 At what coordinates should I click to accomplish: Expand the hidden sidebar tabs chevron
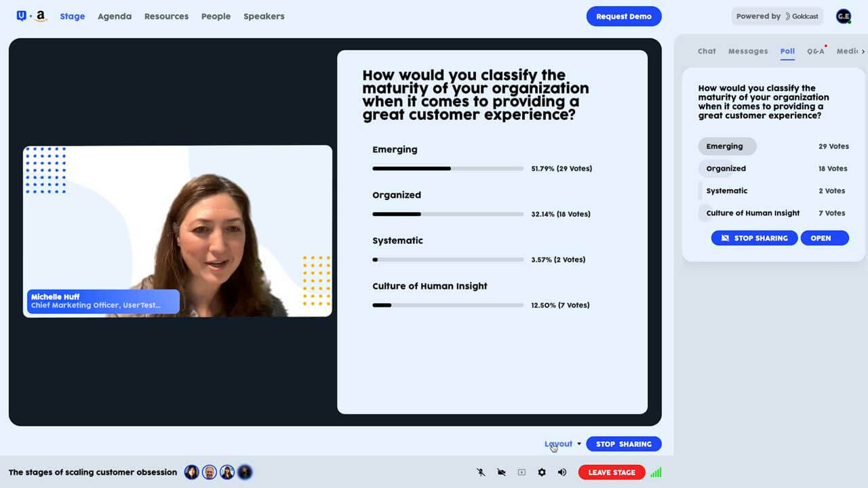[863, 51]
